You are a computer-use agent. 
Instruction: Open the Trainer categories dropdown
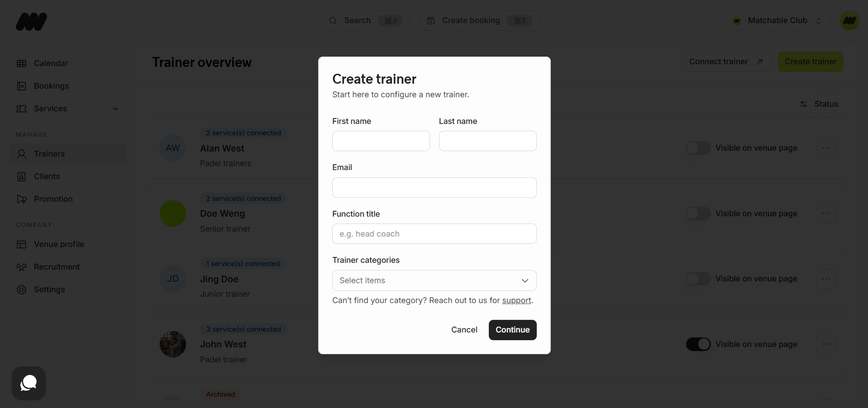click(434, 280)
